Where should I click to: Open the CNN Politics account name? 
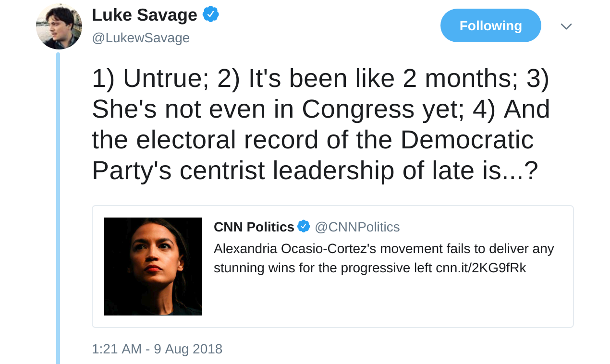tap(254, 227)
